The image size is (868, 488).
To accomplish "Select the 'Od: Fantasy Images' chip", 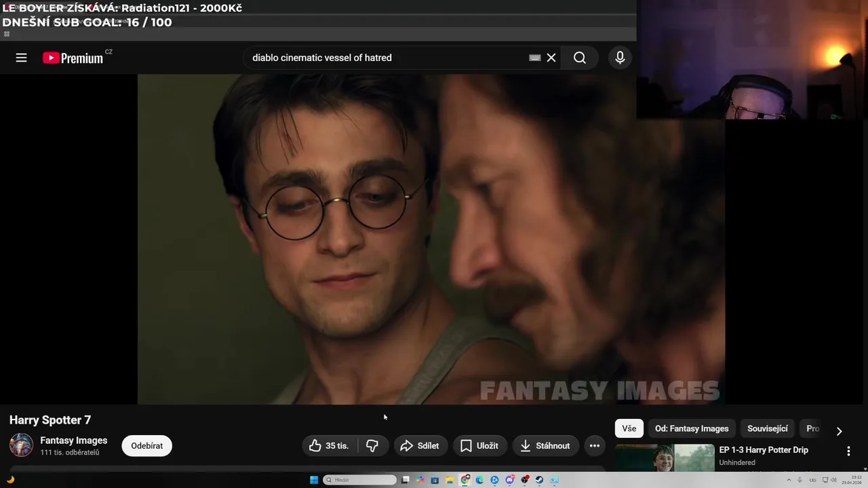I will 692,428.
